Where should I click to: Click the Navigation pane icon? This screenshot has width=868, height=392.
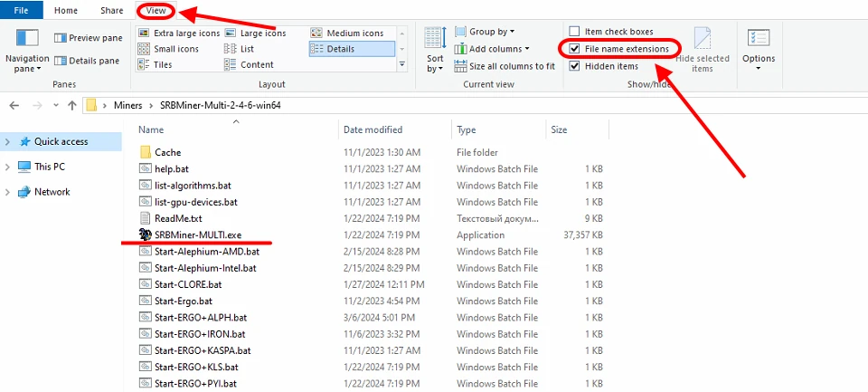tap(27, 39)
